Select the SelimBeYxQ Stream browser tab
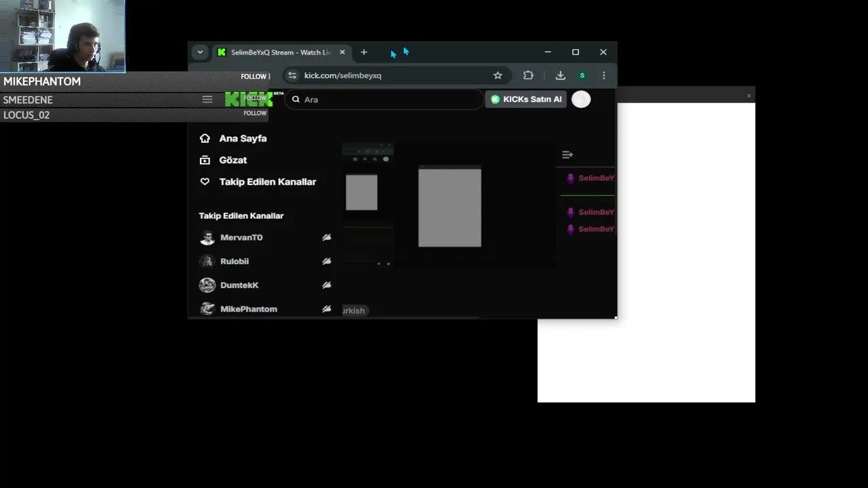Viewport: 868px width, 488px height. (x=281, y=52)
